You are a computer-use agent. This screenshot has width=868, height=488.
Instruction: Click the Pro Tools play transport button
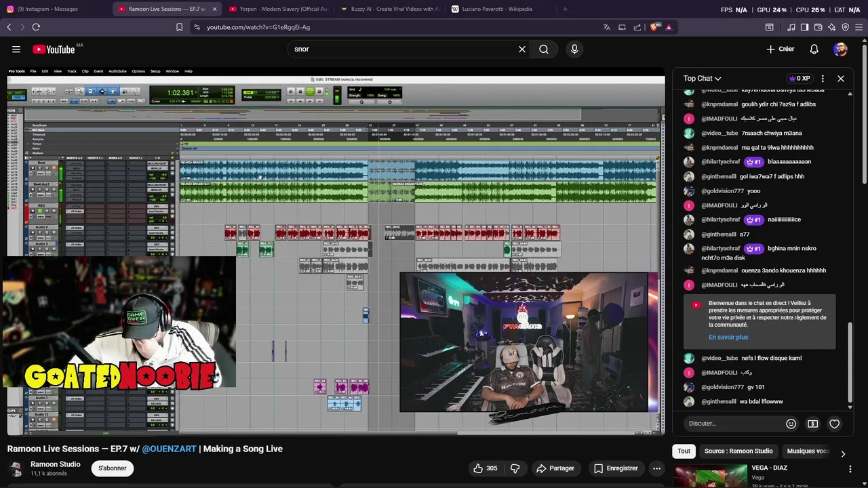310,91
